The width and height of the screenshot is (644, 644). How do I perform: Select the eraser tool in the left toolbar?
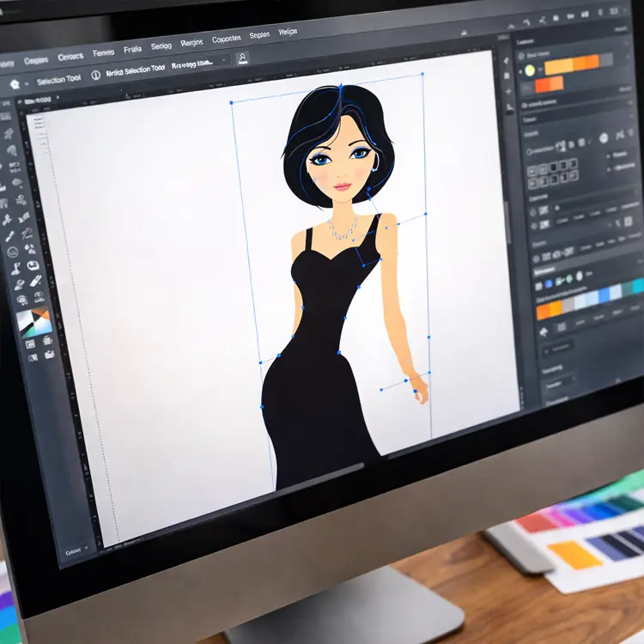coord(35,281)
